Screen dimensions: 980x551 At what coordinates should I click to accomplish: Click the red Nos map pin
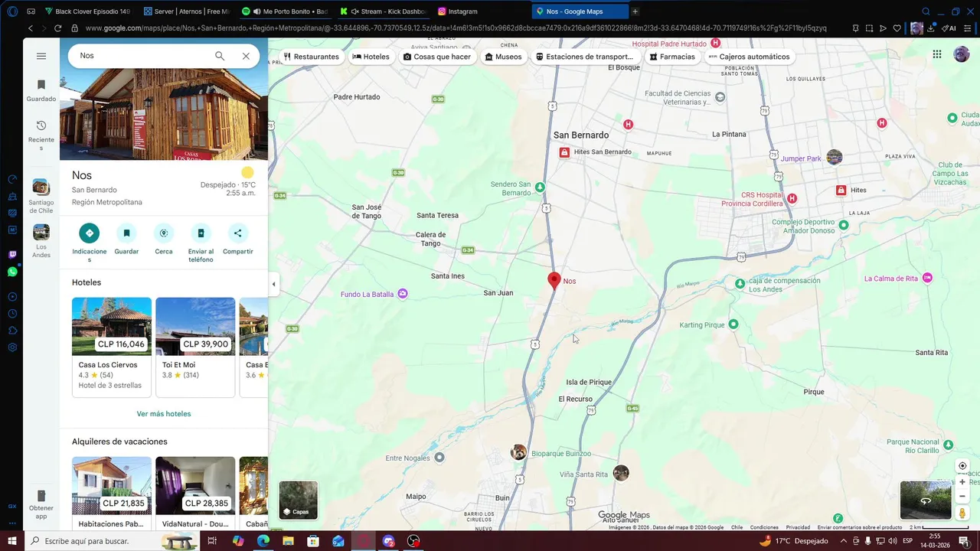tap(554, 280)
